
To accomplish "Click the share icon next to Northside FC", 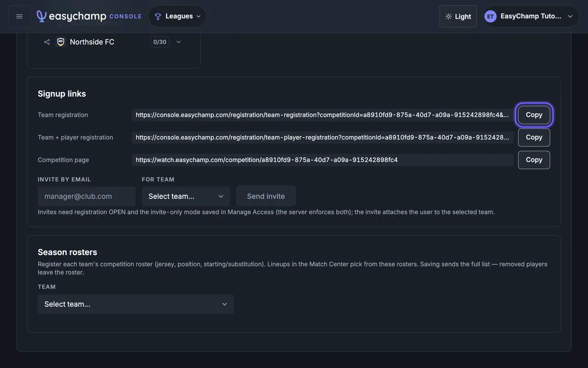I will coord(47,42).
